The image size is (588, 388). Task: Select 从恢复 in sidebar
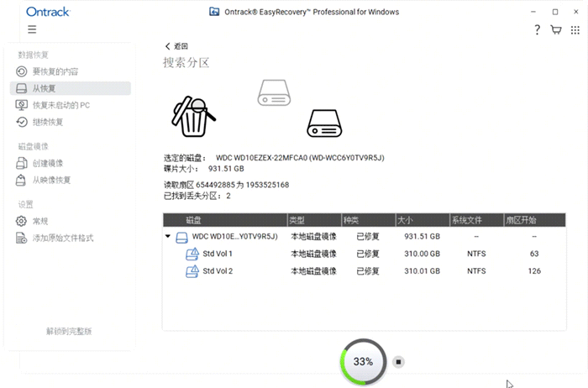point(70,88)
